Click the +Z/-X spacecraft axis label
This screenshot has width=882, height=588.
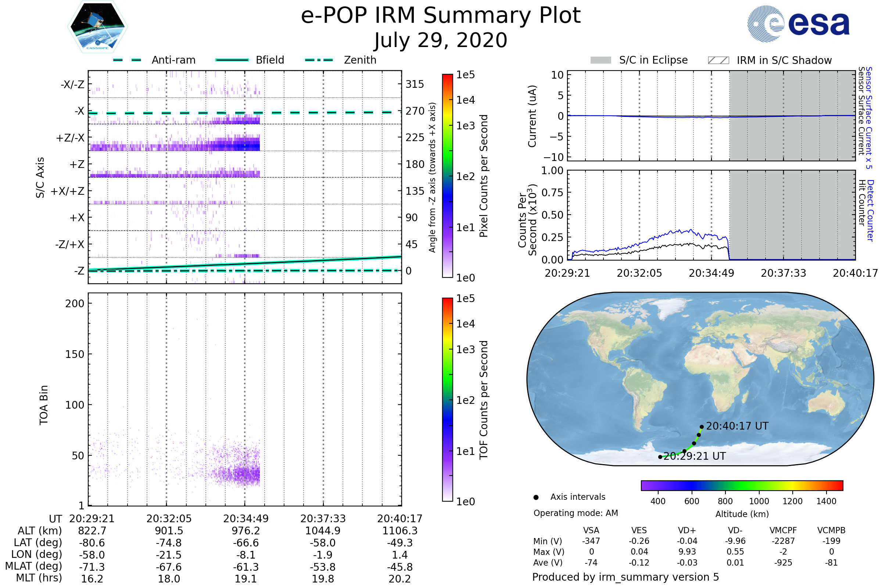click(70, 138)
